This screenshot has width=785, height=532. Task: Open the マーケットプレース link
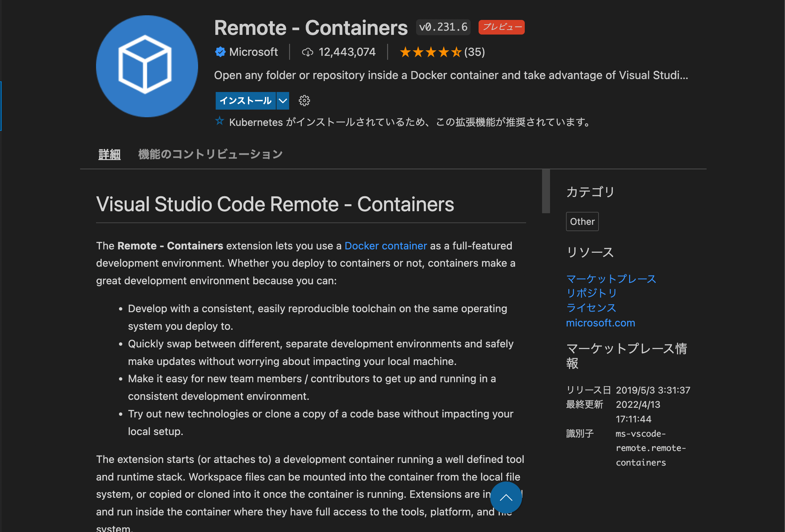[611, 279]
